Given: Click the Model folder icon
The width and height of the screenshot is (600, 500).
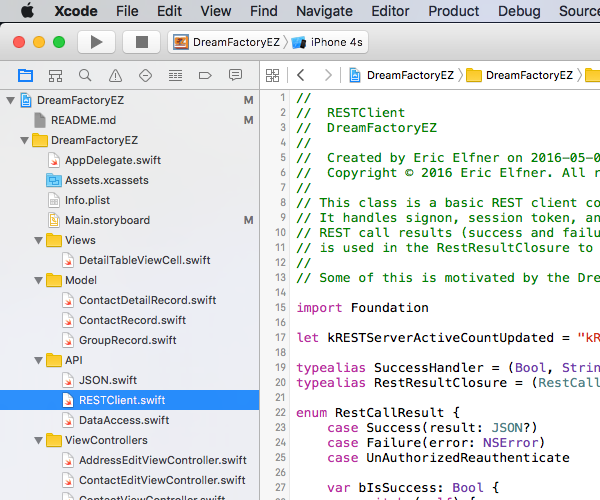Looking at the screenshot, I should tap(54, 280).
